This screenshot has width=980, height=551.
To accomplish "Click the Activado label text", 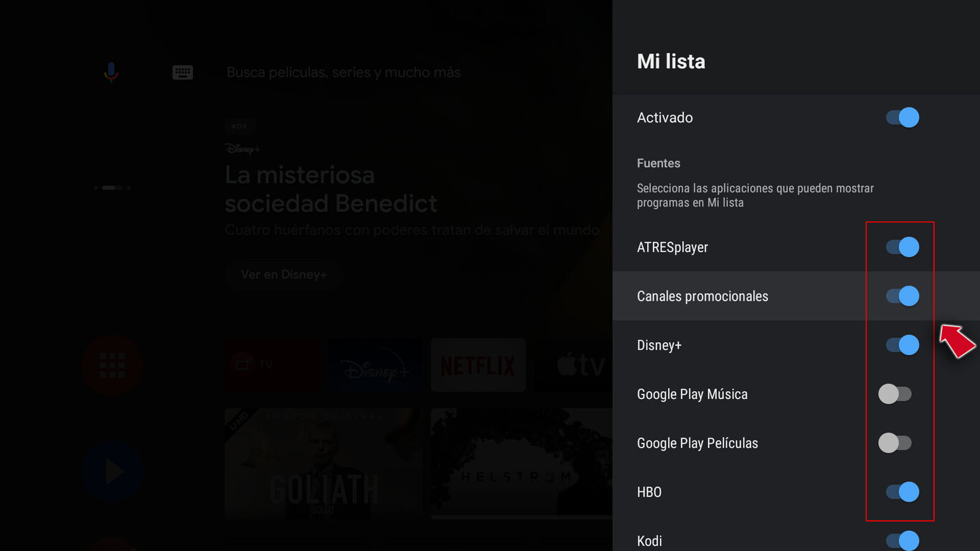I will (x=665, y=118).
